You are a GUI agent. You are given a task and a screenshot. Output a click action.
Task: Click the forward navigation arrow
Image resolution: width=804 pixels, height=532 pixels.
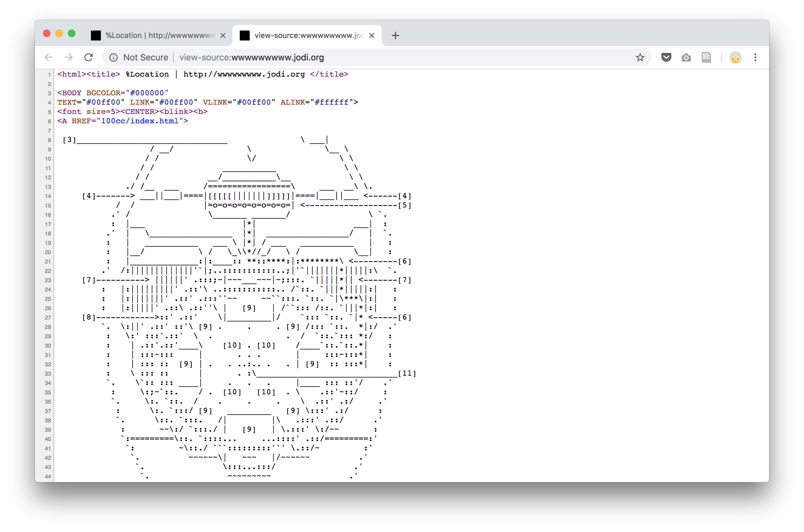pos(69,57)
